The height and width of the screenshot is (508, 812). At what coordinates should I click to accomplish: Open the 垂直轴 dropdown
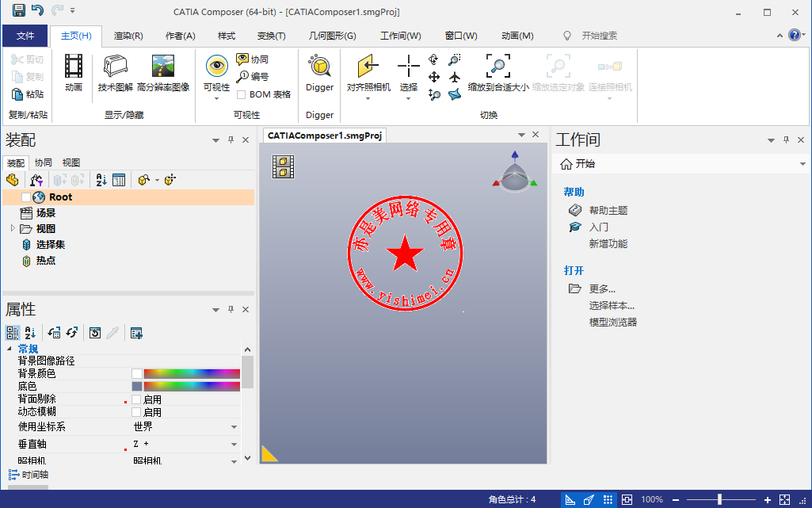[234, 445]
